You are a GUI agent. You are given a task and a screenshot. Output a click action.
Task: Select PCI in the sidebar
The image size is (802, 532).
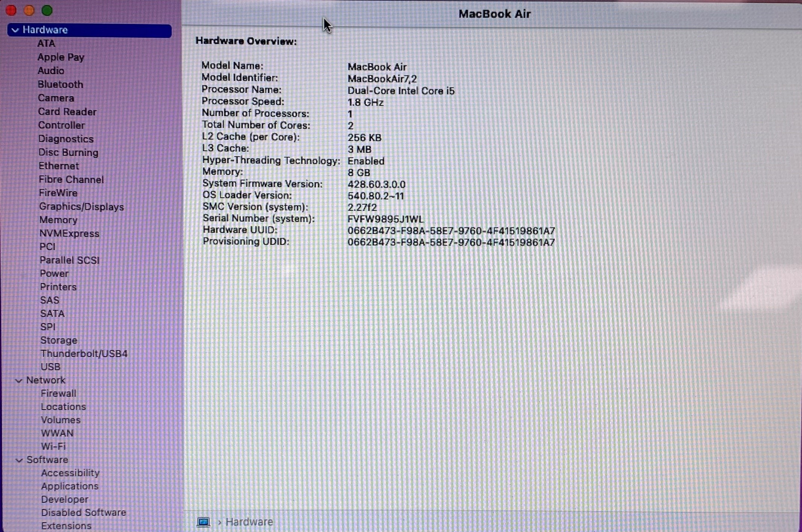(x=48, y=246)
